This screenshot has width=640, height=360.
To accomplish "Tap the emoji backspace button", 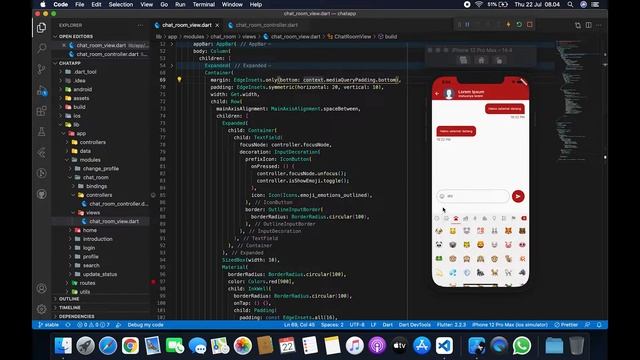I will [x=524, y=219].
